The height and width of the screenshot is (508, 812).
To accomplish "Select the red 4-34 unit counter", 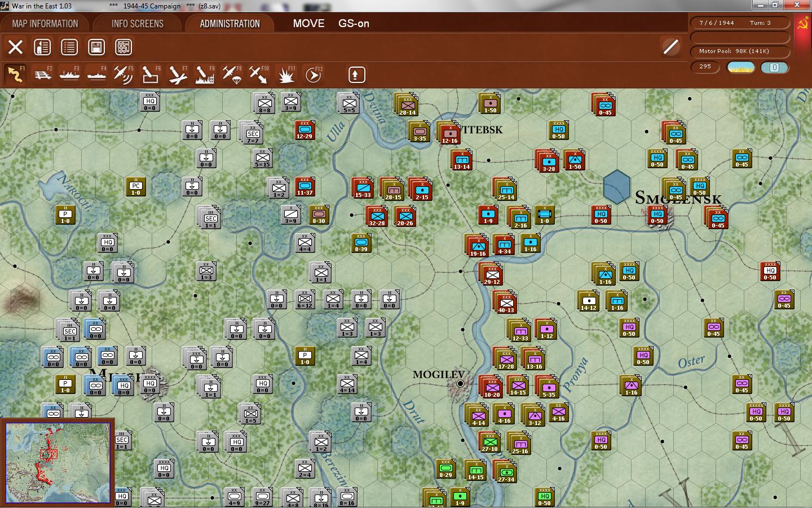I will (x=504, y=245).
